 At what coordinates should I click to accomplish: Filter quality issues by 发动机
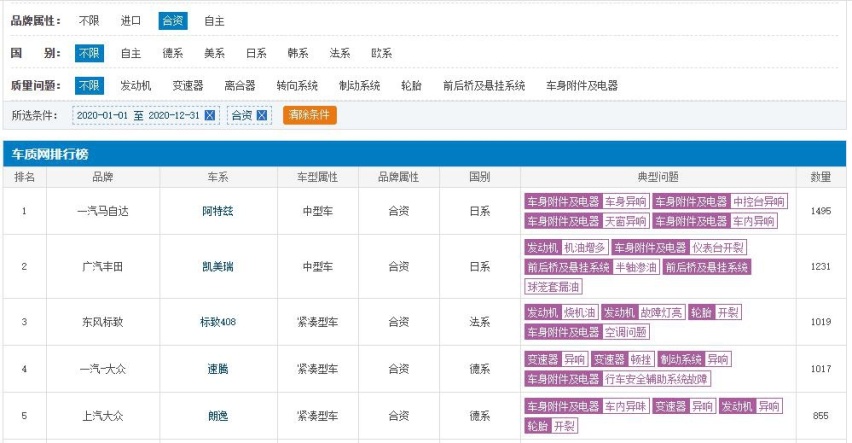[136, 85]
